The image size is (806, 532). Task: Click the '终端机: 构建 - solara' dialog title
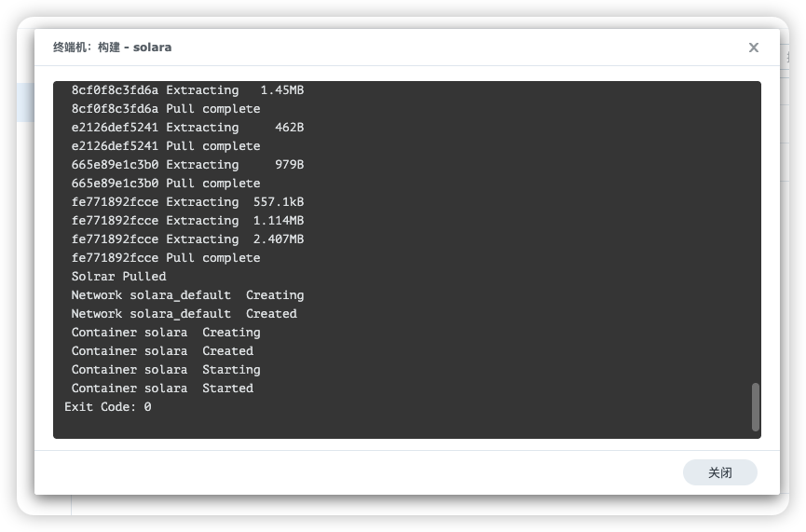(x=112, y=48)
